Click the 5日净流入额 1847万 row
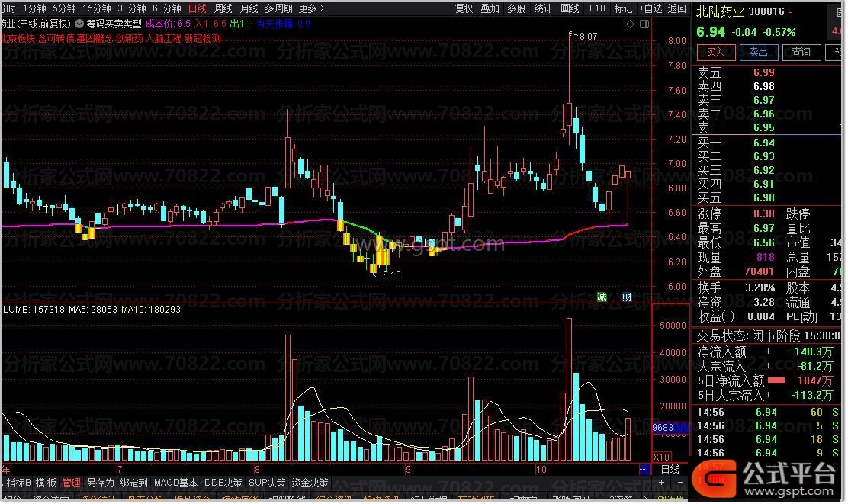848x504 pixels. point(766,380)
